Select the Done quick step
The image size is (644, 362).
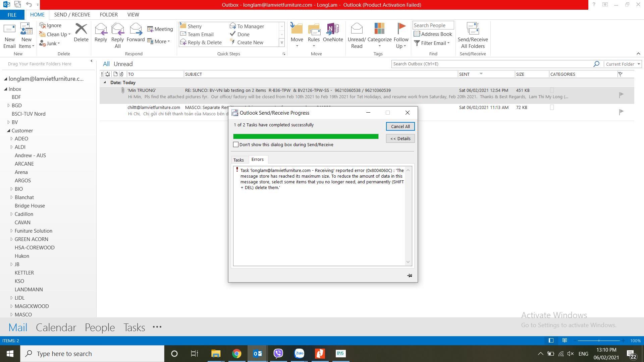coord(240,34)
